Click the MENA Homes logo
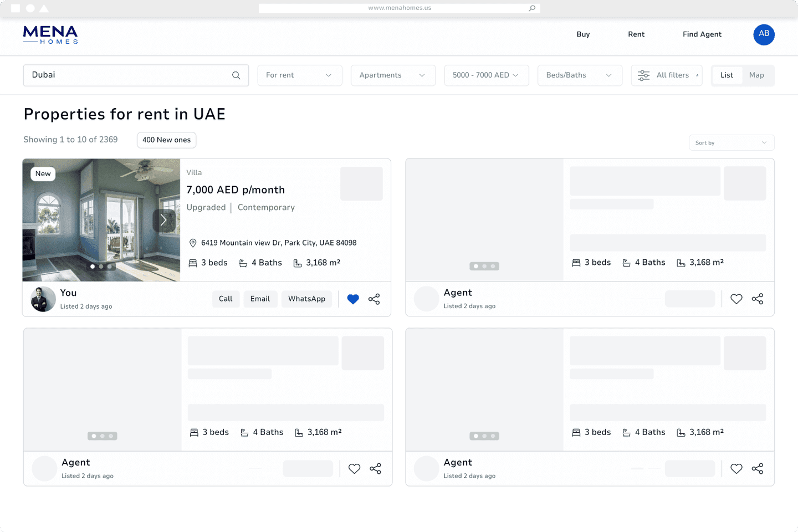Screen dimensions: 798x532 [50, 34]
